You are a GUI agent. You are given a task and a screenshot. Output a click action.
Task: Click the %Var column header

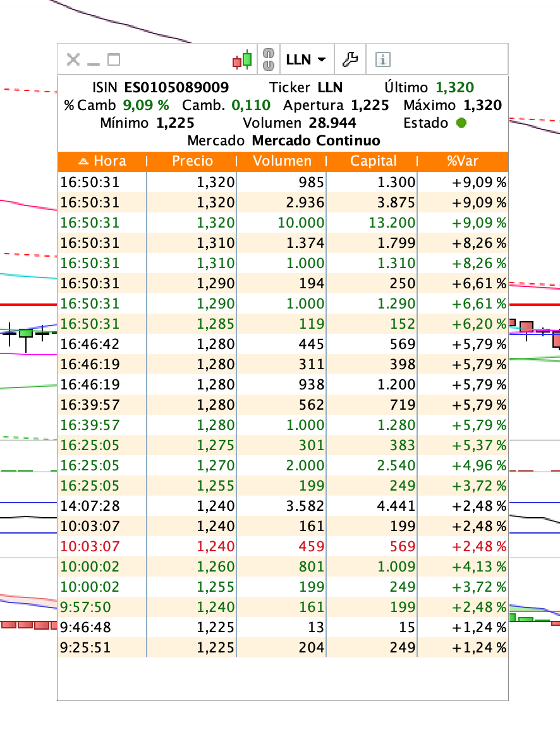[x=463, y=161]
